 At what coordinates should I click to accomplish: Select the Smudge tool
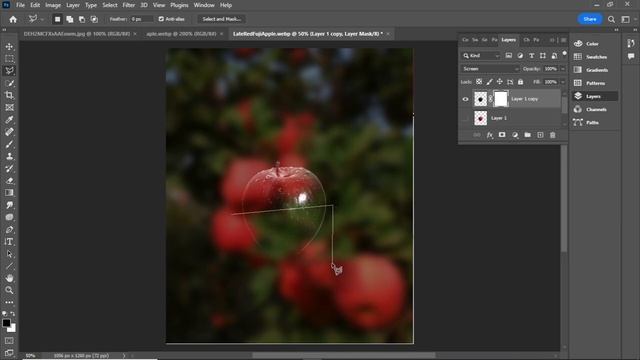point(9,205)
